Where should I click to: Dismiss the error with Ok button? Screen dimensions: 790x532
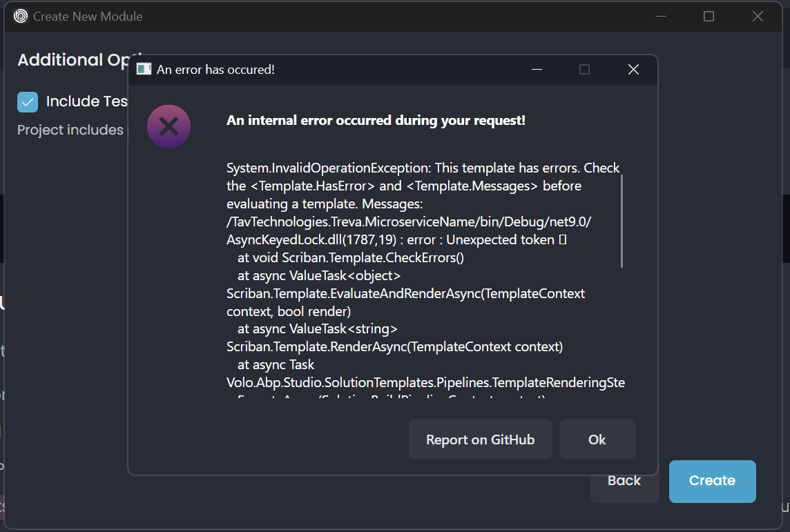click(x=597, y=440)
